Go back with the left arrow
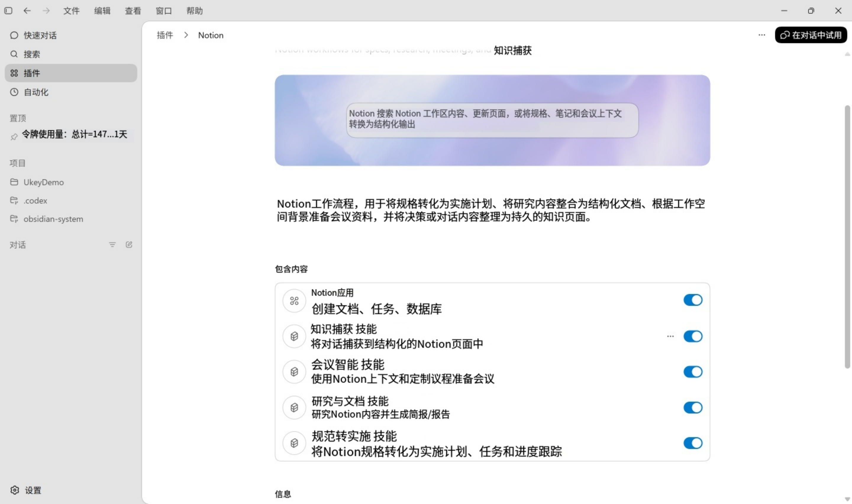 point(27,11)
